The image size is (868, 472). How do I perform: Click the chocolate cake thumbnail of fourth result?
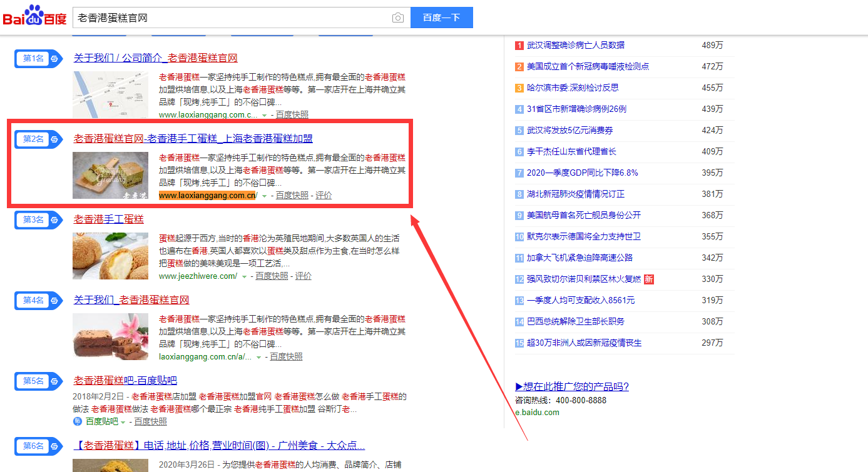tap(111, 336)
